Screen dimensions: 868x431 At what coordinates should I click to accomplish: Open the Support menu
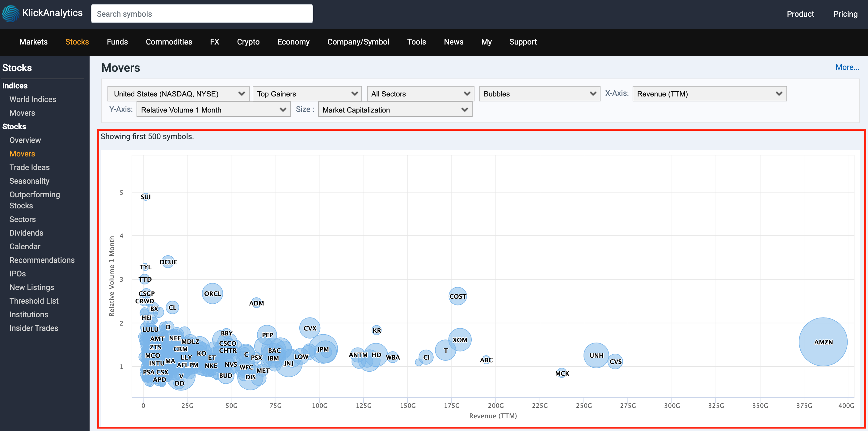pos(523,42)
